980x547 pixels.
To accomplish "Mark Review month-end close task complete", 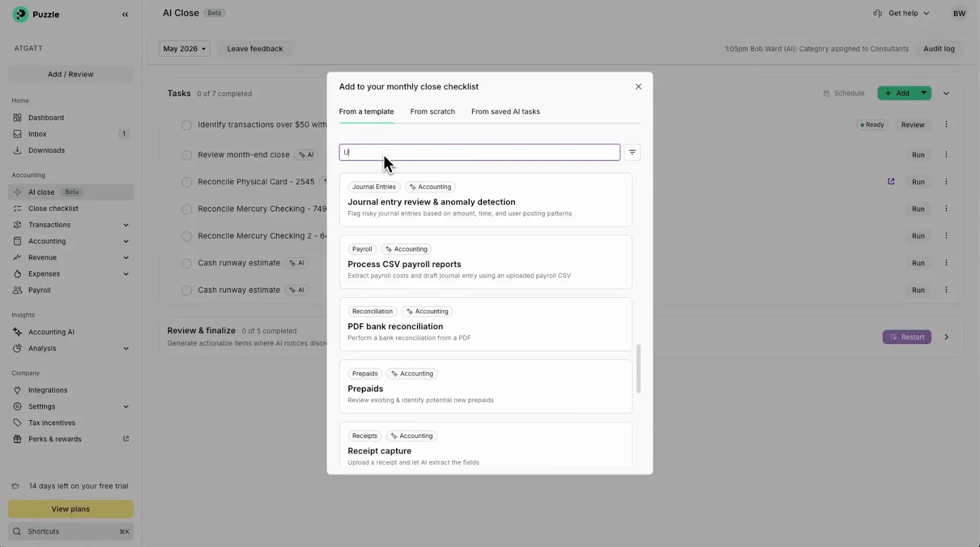I will tap(187, 155).
